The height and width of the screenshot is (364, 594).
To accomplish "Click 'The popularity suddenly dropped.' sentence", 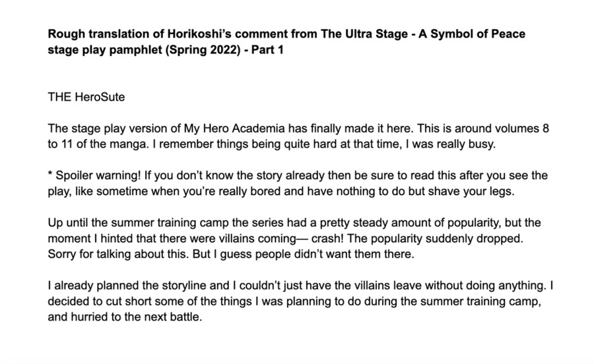I will [436, 239].
